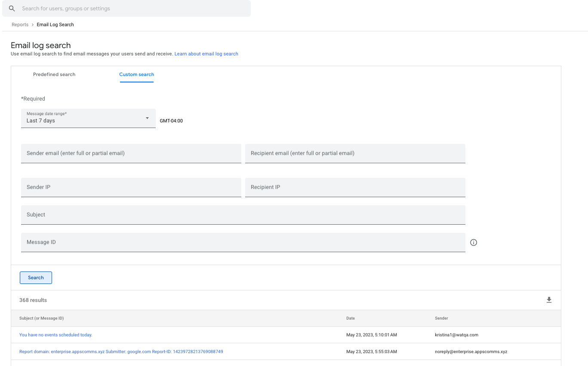This screenshot has height=366, width=588.
Task: Click the Message ID info icon
Action: [474, 242]
